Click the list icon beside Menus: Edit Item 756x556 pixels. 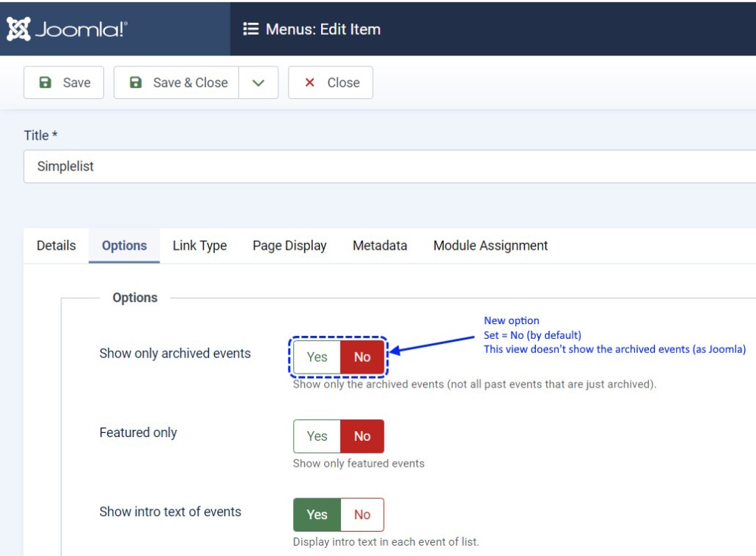pyautogui.click(x=251, y=30)
